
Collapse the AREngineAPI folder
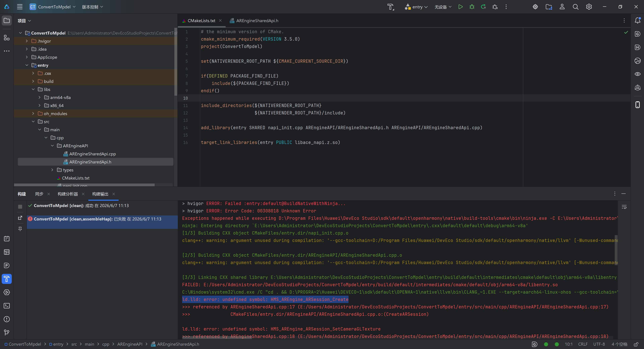(x=52, y=146)
